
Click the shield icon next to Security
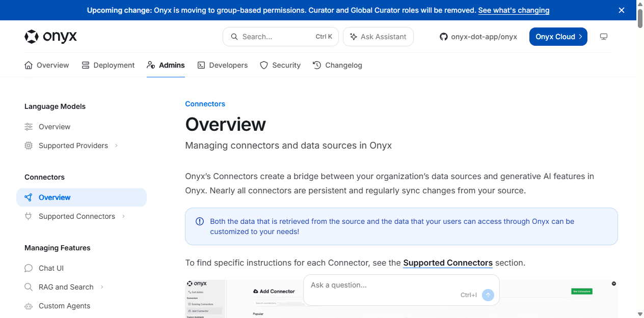264,65
